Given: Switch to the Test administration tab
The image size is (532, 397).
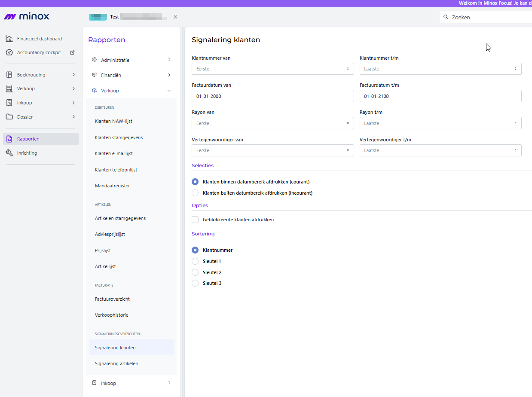Looking at the screenshot, I should coord(128,17).
